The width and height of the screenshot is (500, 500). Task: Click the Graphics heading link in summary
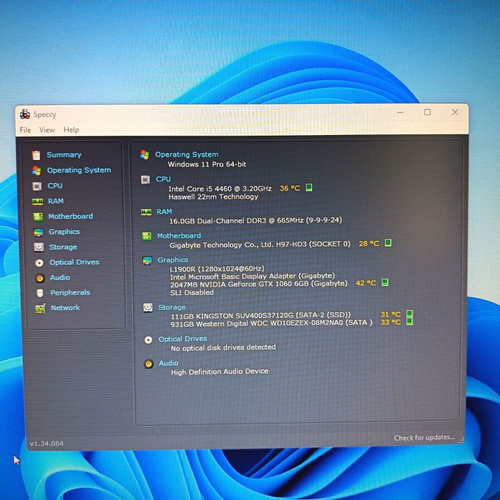pos(173,260)
